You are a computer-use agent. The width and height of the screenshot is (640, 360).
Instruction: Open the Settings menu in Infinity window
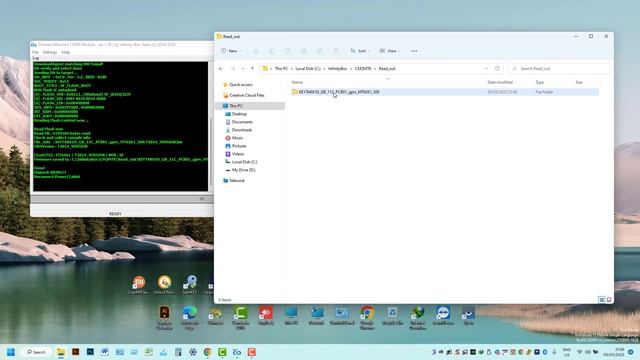50,52
